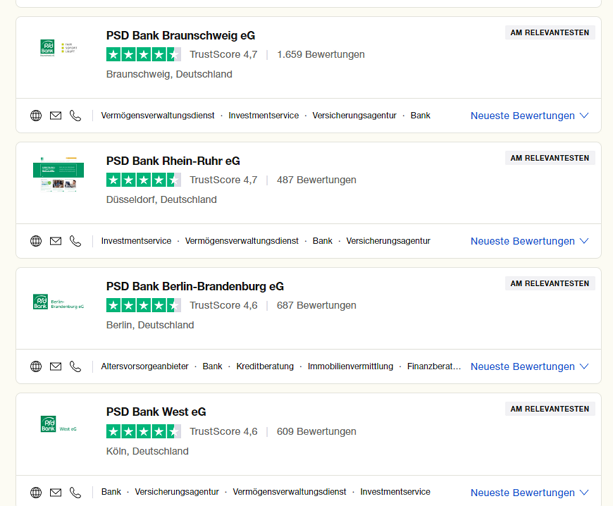The image size is (613, 506).
Task: Click 'Bank' tag on Braunschweig card
Action: click(x=420, y=116)
